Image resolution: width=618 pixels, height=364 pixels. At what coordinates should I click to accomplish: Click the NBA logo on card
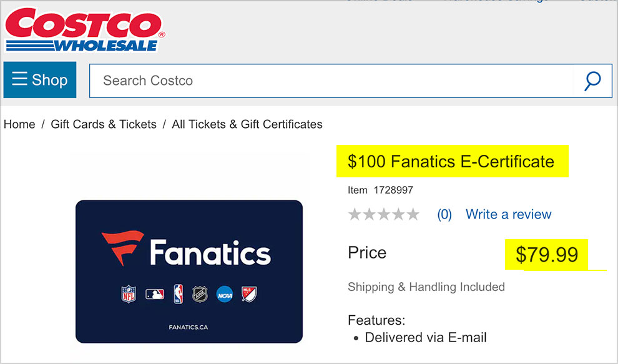[178, 294]
